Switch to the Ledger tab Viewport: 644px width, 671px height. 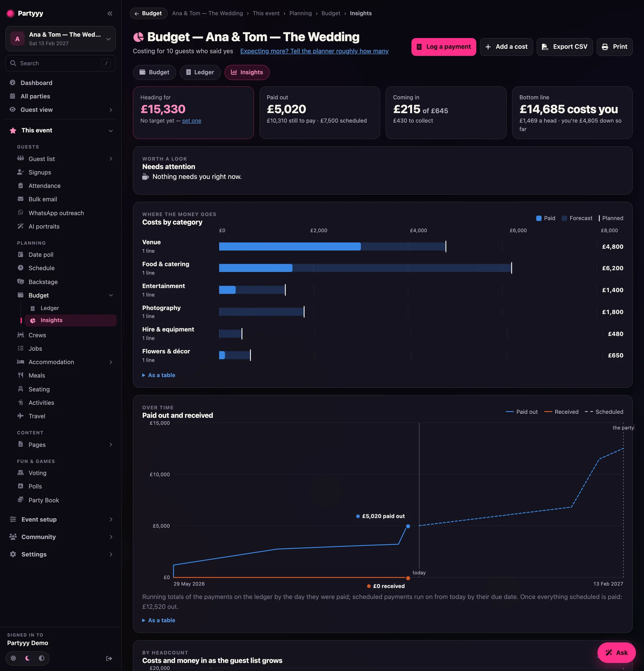click(200, 72)
